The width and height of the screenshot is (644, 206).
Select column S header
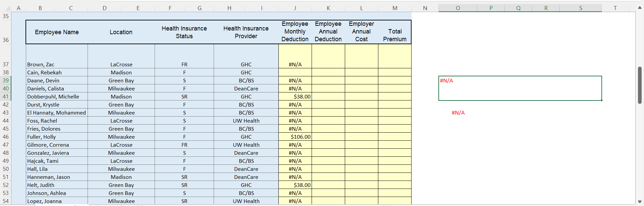[x=581, y=8]
